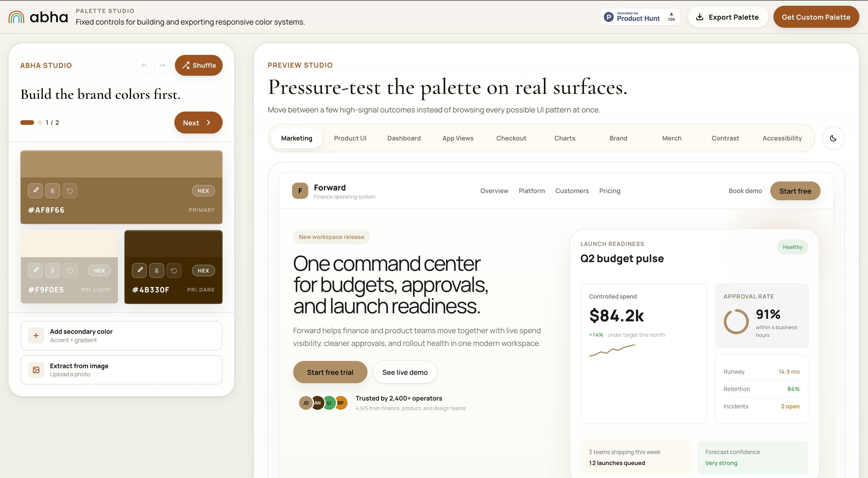868x478 pixels.
Task: Click the undo arrow icon
Action: coord(144,65)
